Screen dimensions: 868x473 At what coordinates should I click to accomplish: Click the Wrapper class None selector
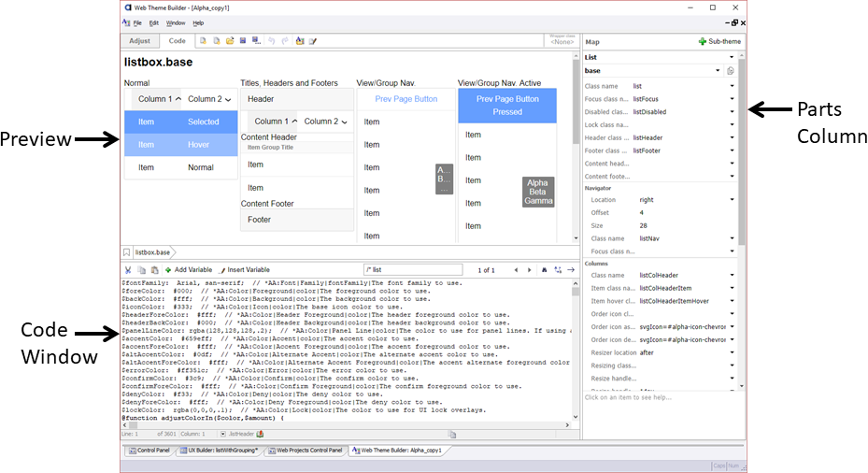pos(562,40)
